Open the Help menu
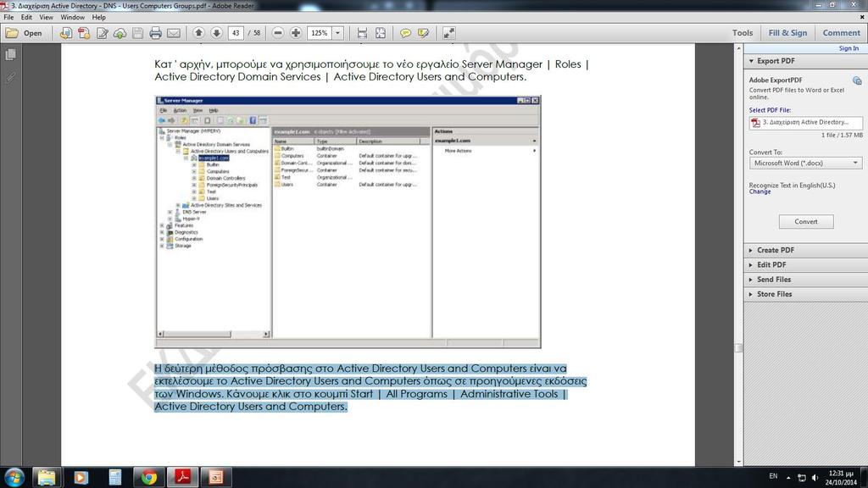This screenshot has height=488, width=868. (99, 17)
